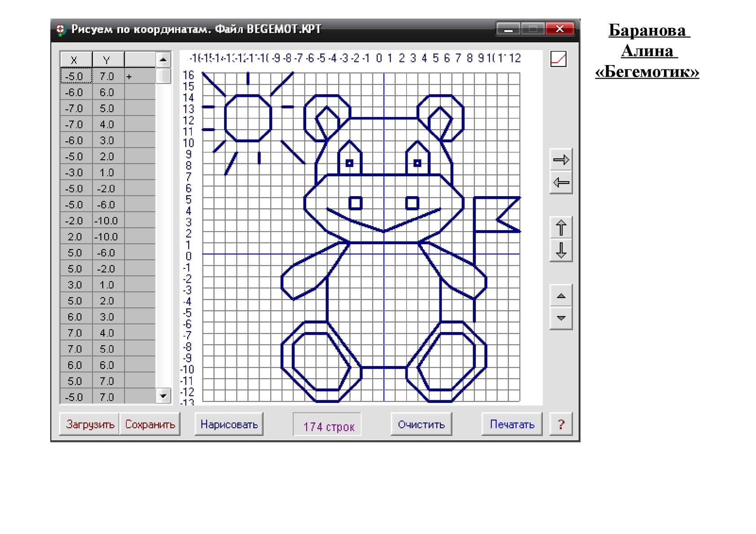This screenshot has width=756, height=534.
Task: Click the small up triangle button
Action: 561,296
